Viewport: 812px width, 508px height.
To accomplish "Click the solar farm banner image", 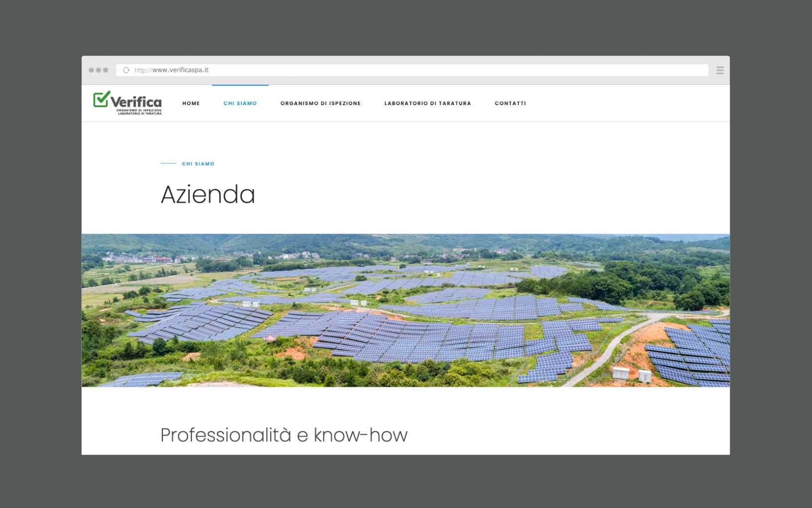I will (x=406, y=310).
